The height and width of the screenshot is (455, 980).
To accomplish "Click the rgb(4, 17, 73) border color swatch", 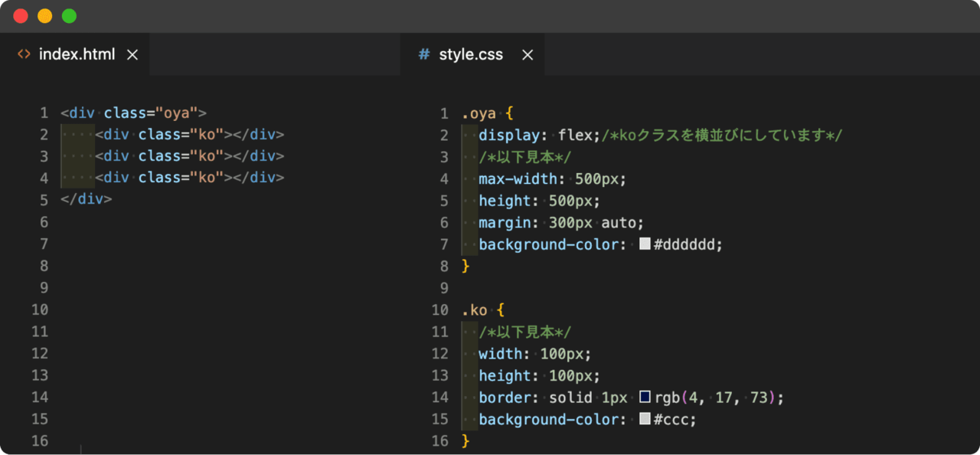I will [x=645, y=398].
